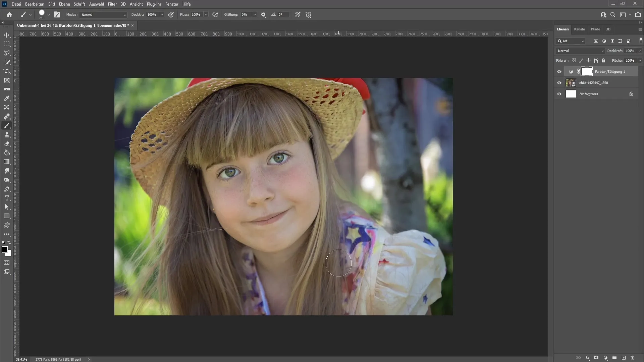The image size is (644, 362).
Task: Select the Brush tool in toolbar
Action: (x=7, y=125)
